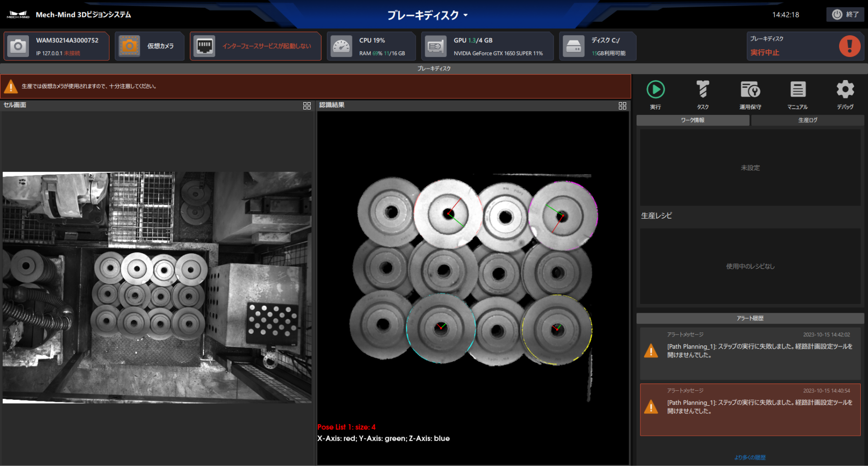Click the Mech-Mind 3Dビジョンシステム title
This screenshot has width=868, height=466.
(x=83, y=14)
